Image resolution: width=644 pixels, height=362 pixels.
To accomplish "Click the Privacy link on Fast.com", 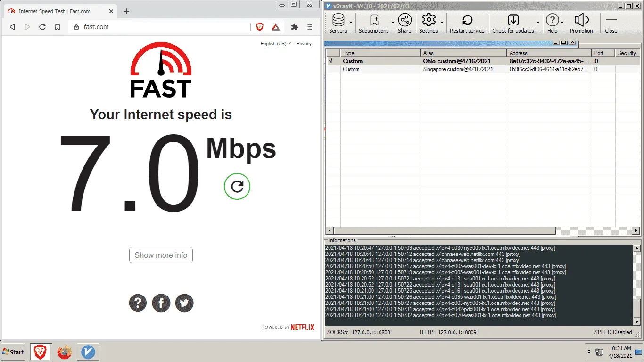I will click(x=304, y=43).
